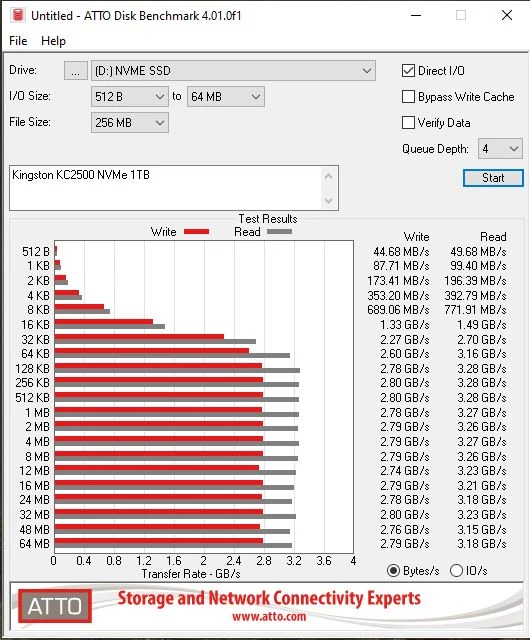Click the Read column header
This screenshot has width=530, height=640.
493,237
